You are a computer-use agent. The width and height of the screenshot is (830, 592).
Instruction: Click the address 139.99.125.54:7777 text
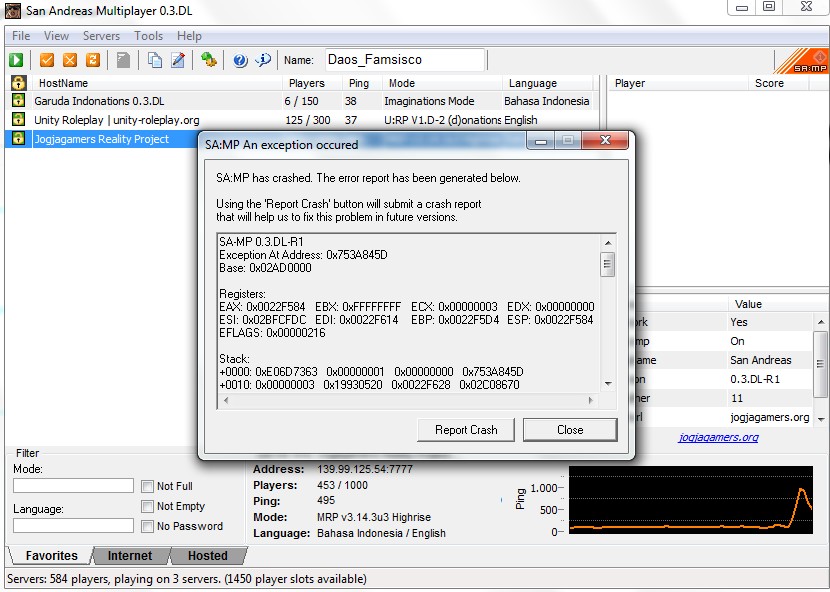(x=364, y=469)
